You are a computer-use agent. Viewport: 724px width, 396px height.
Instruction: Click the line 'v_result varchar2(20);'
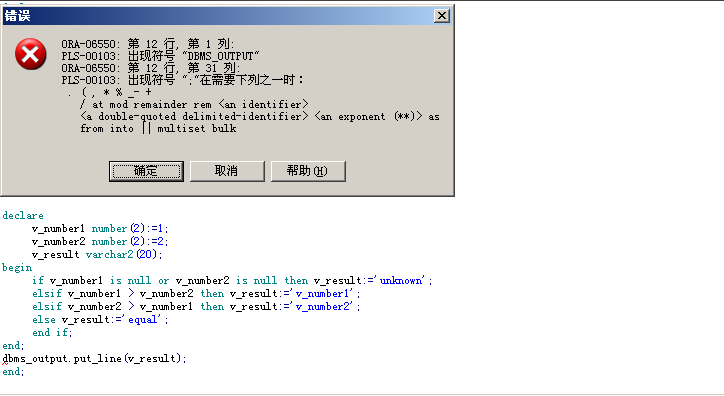(x=97, y=254)
